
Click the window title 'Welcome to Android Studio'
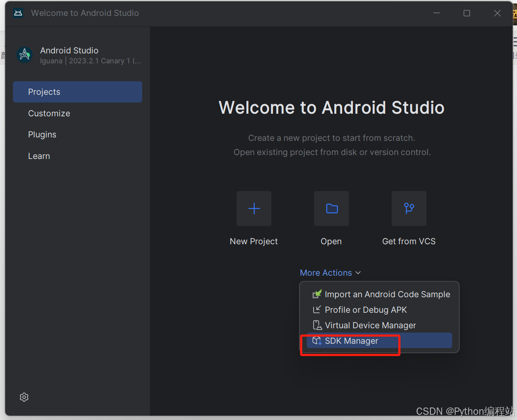(85, 13)
